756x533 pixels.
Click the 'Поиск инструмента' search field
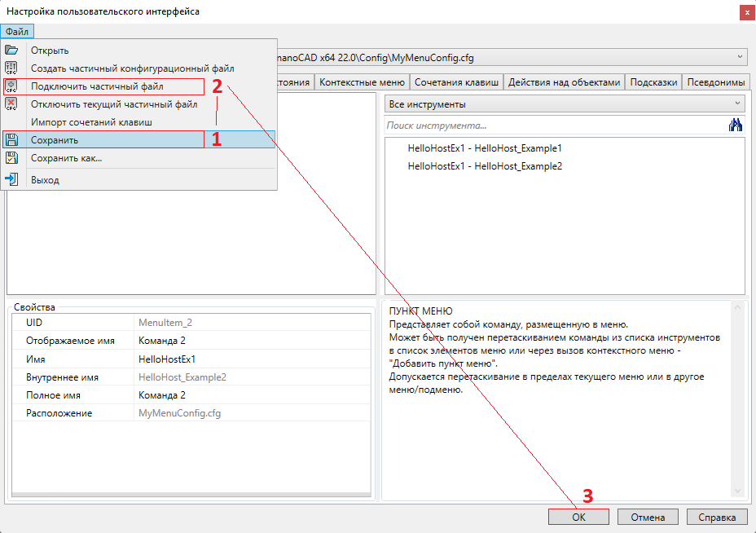pos(554,126)
